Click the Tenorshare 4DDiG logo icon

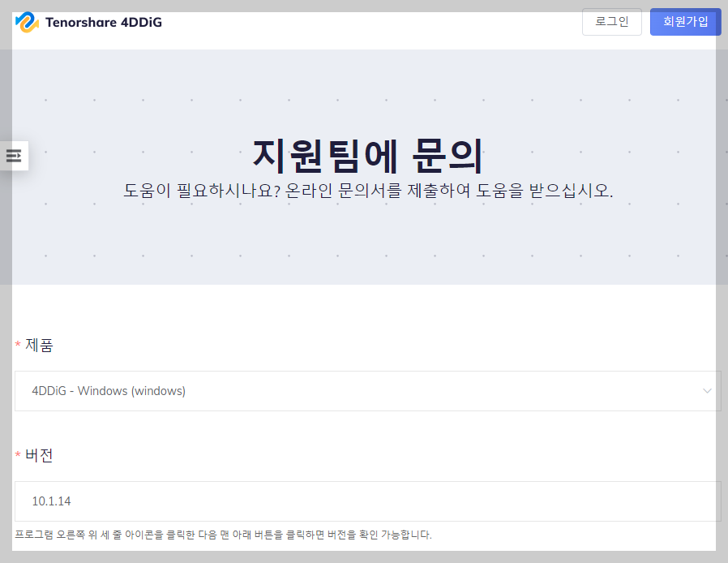(x=27, y=22)
